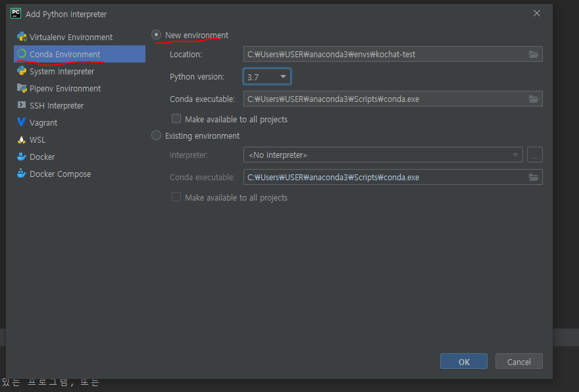Expand the Interpreter <No interpreter> dropdown
Screen dimensions: 579x392
click(x=383, y=155)
